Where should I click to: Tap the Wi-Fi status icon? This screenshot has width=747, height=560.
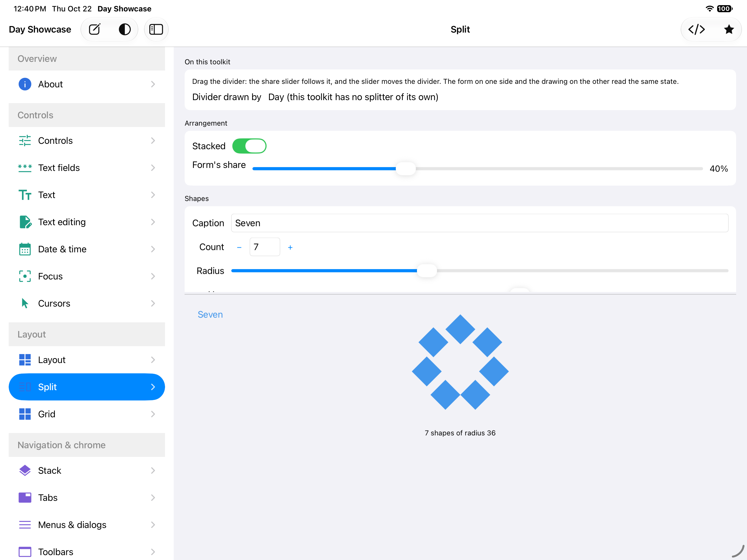[710, 9]
